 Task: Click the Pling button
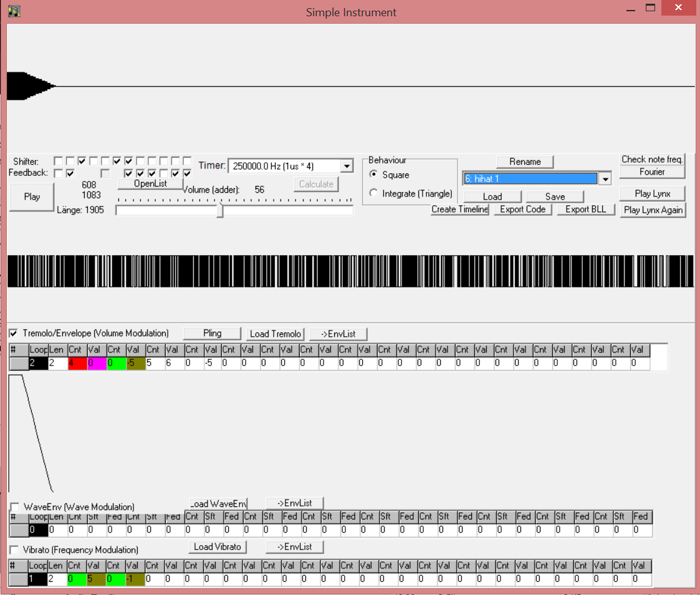212,333
